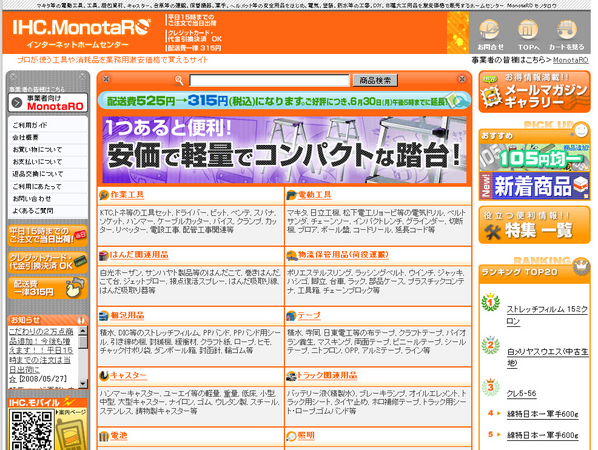Open 電動工具 category icon
598x450 pixels.
pyautogui.click(x=291, y=195)
